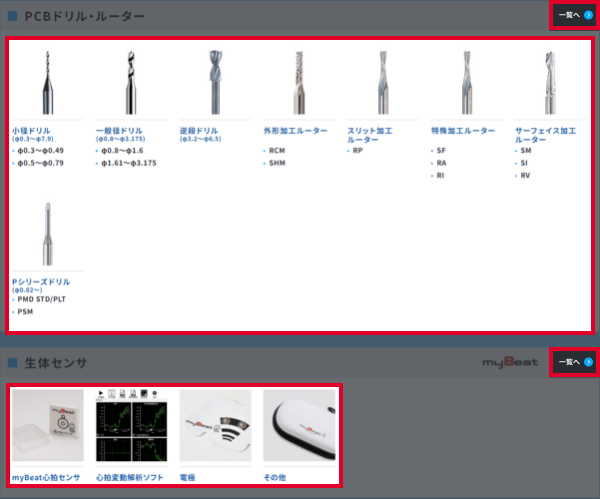Click the サーフェイス加工ルーター image
The image size is (600, 499).
551,84
